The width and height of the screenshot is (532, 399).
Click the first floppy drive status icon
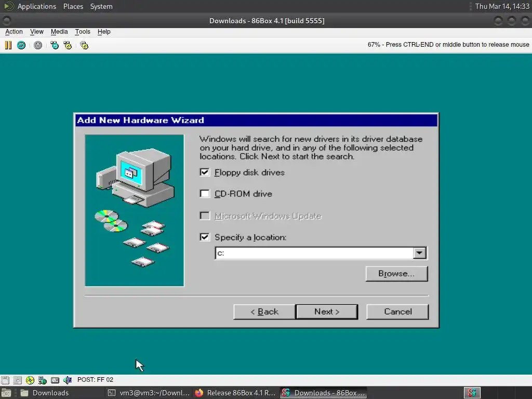5,380
